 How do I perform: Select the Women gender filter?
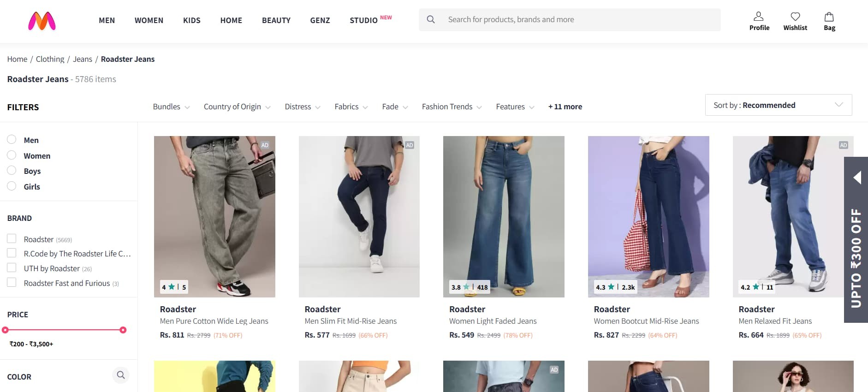[12, 155]
